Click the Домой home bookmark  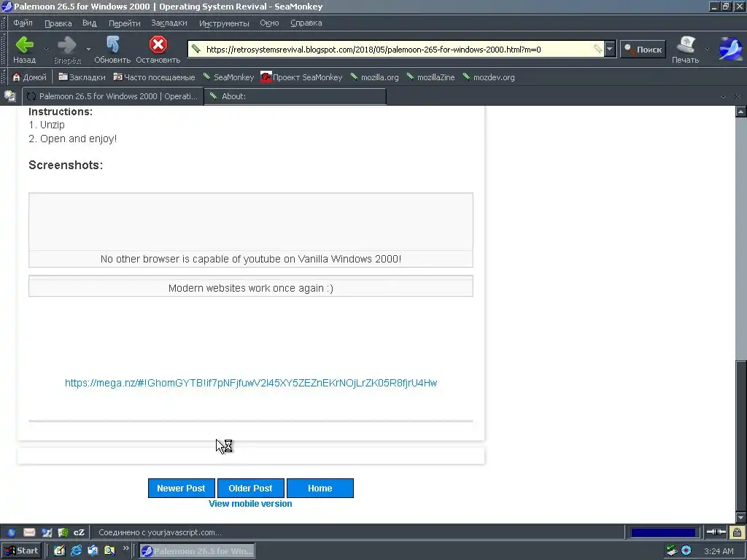[x=29, y=77]
